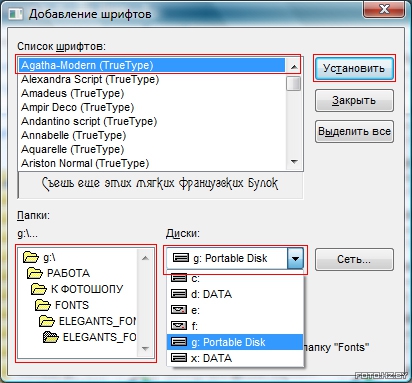Image resolution: width=412 pixels, height=383 pixels.
Task: Open the Сеть... network button
Action: [354, 259]
